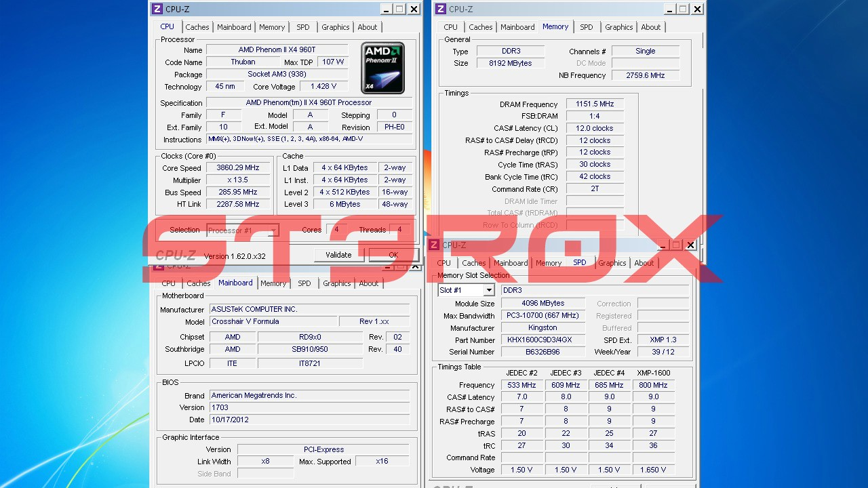Open Graphics tab in the Processor window

(336, 27)
